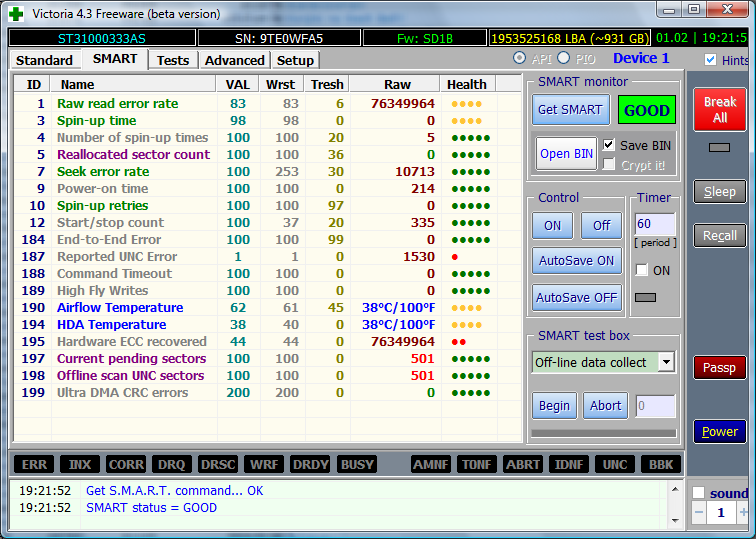The width and height of the screenshot is (756, 539).
Task: Click the Passp button
Action: (x=719, y=368)
